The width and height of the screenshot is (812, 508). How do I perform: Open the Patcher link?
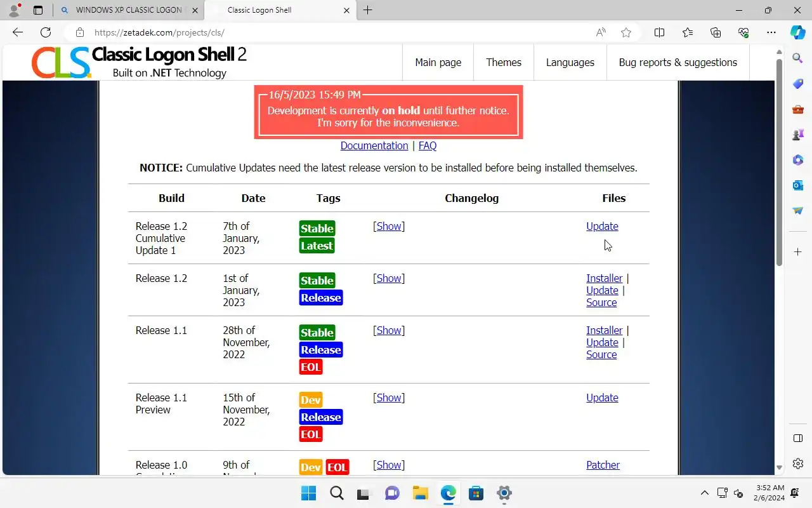tap(603, 465)
